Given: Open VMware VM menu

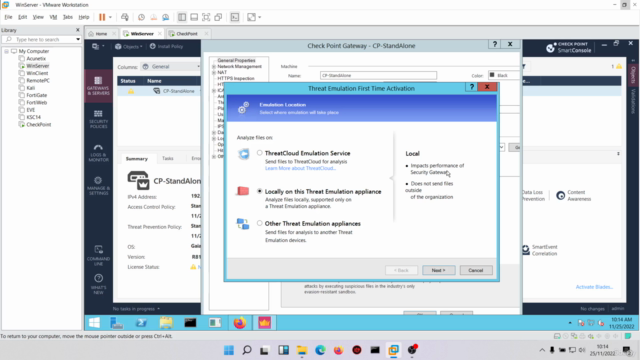Looking at the screenshot, I should click(x=53, y=17).
